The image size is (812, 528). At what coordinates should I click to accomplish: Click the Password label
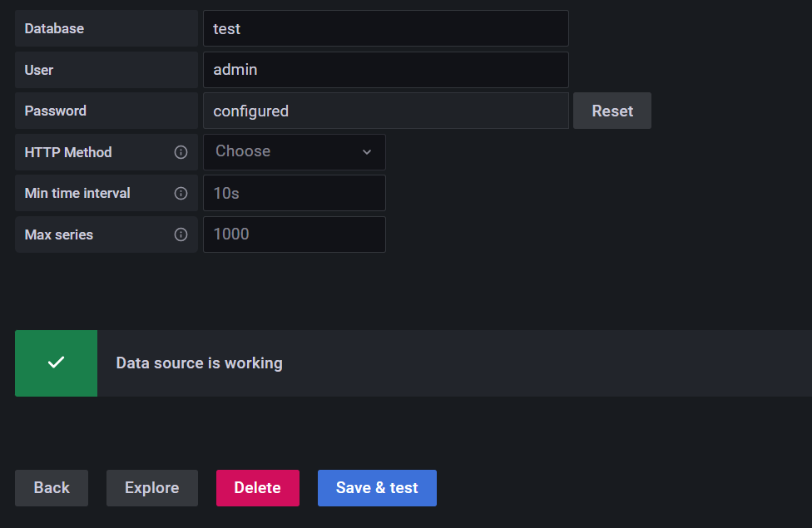[x=56, y=111]
